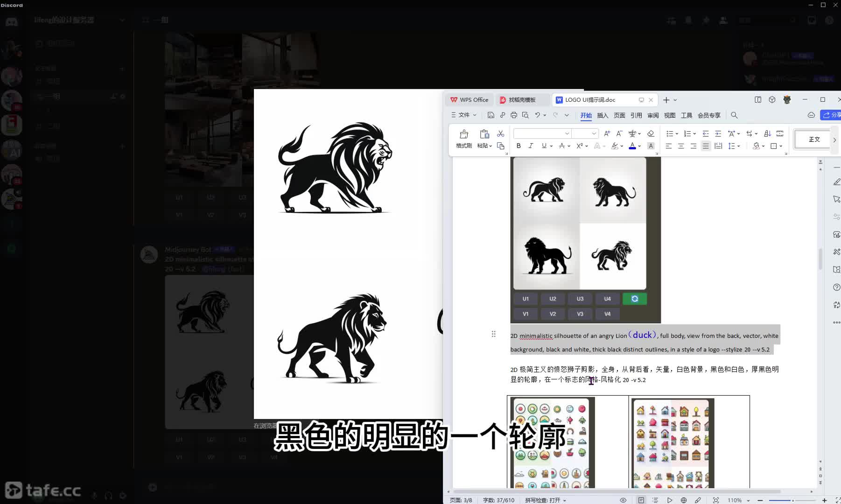Open the font size dropdown
The image size is (841, 504).
click(x=594, y=133)
